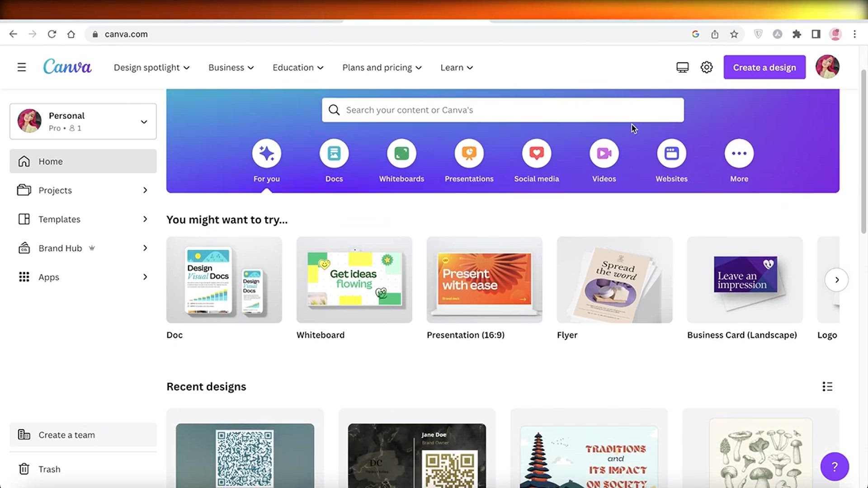868x488 pixels.
Task: Select the Videos category icon
Action: [x=604, y=153]
